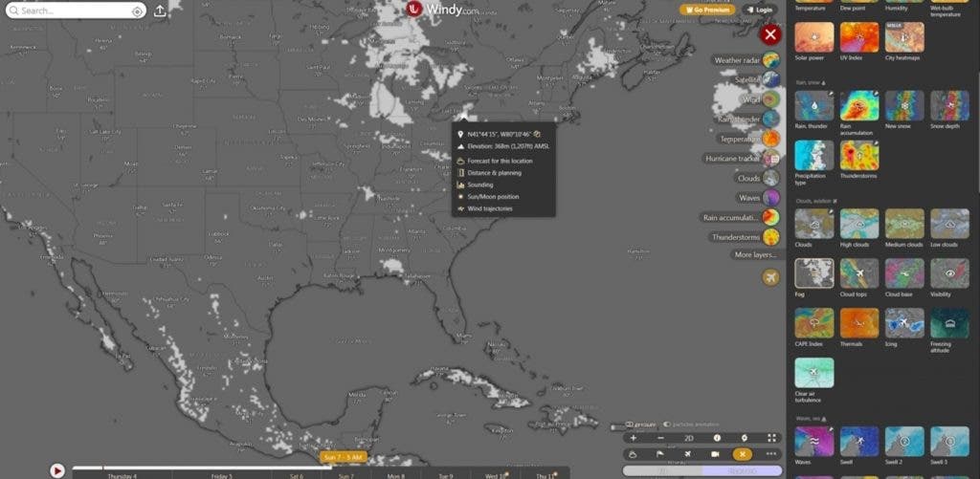Viewport: 980px width, 479px height.
Task: Click the share/upload icon beside search
Action: 160,11
